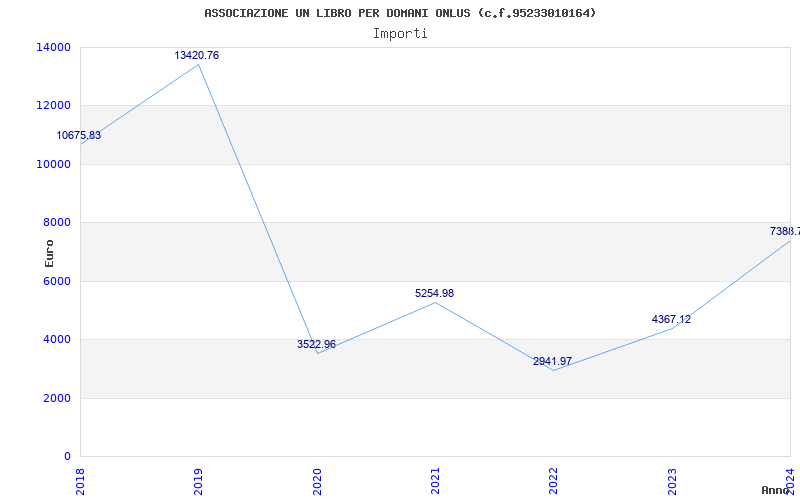The height and width of the screenshot is (500, 800).
Task: Click the 12000 y-axis tick label
Action: coord(54,105)
